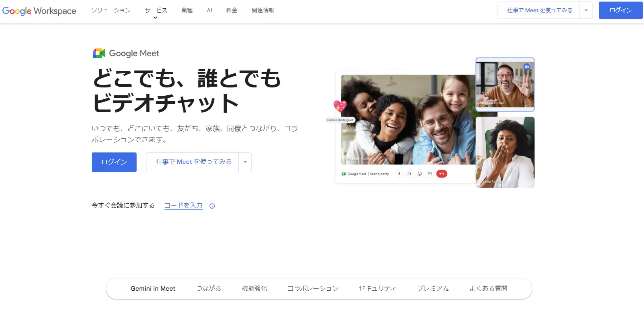Click the microphone icon in meeting preview
Viewport: 644px width, 310px height.
coord(399,174)
